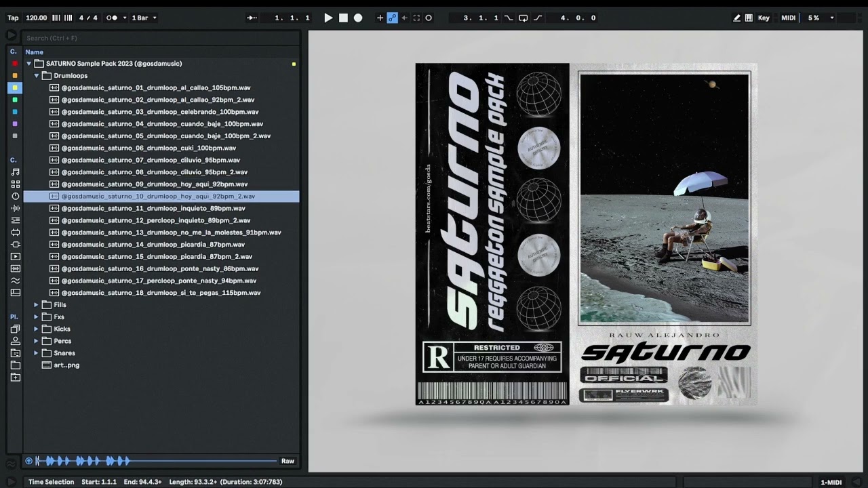Viewport: 868px width, 488px height.
Task: Open the Samples category icon
Action: coord(15,269)
